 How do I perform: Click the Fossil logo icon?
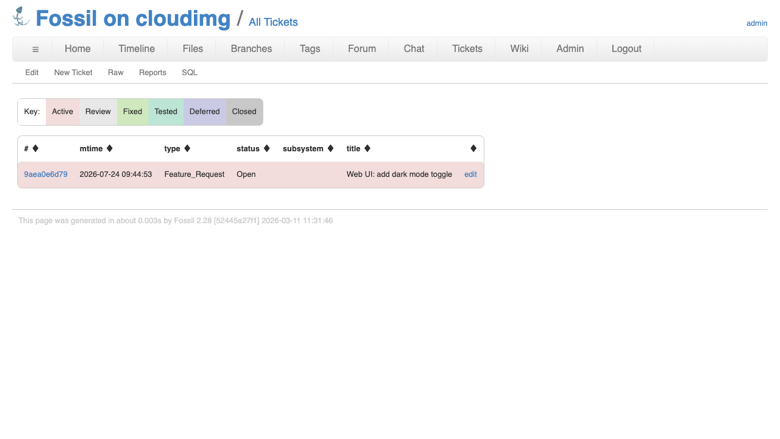pyautogui.click(x=21, y=16)
